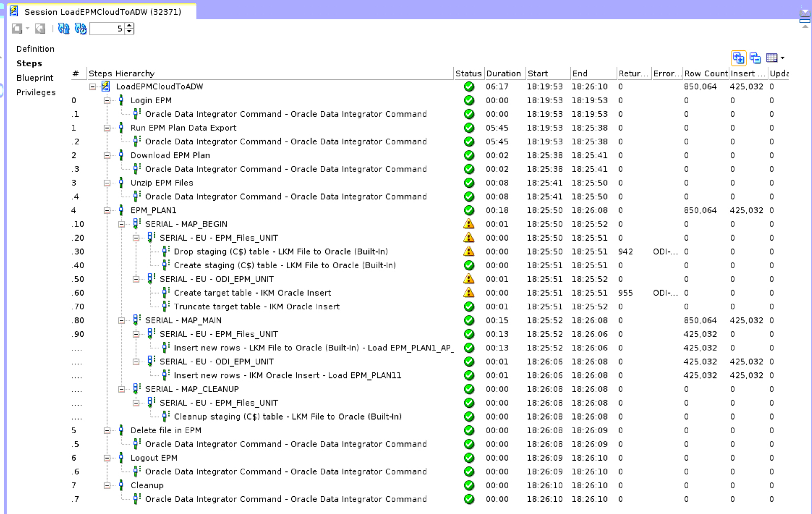Click the Duration column header
Screen dimensions: 812x514
(503, 74)
